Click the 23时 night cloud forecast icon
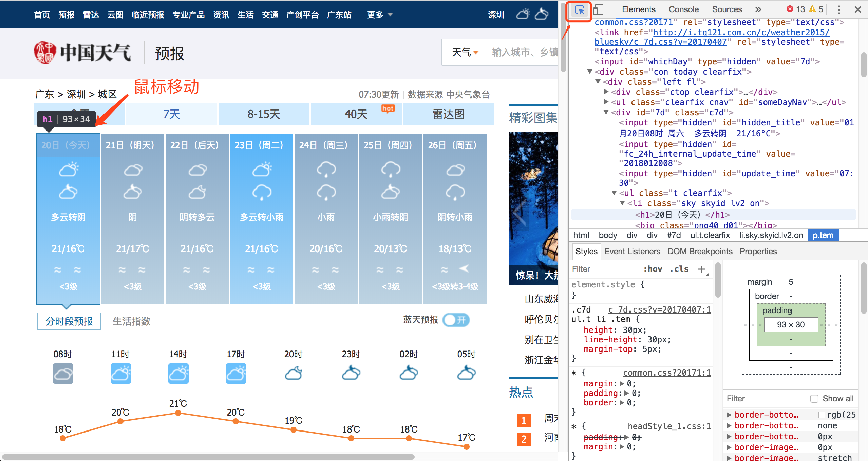This screenshot has height=461, width=868. pyautogui.click(x=352, y=373)
